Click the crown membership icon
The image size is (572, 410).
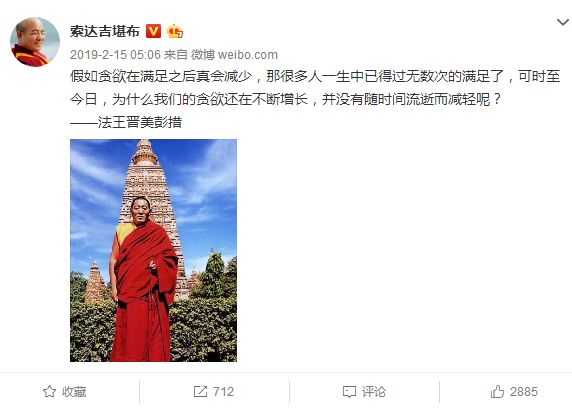pos(175,32)
